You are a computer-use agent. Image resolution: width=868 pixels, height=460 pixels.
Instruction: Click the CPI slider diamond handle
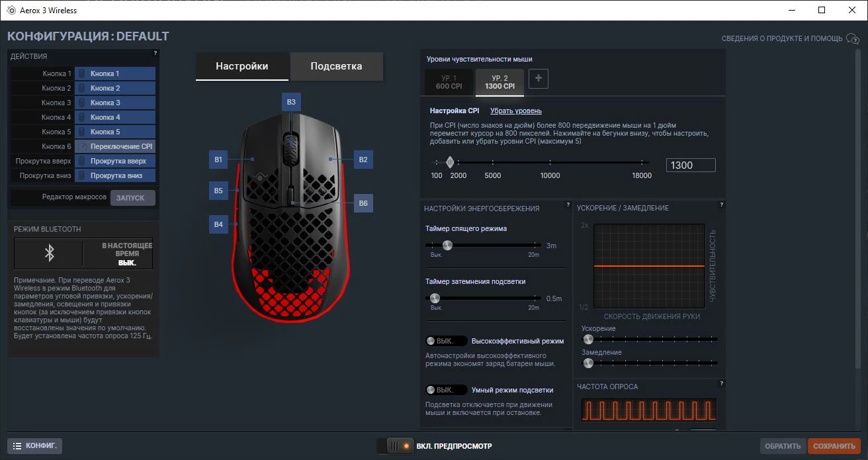coord(450,162)
